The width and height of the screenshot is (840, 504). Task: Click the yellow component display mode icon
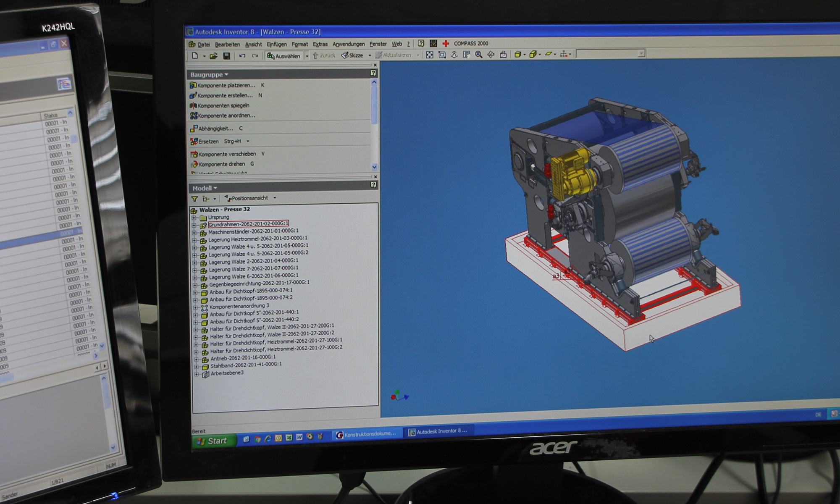pyautogui.click(x=533, y=54)
